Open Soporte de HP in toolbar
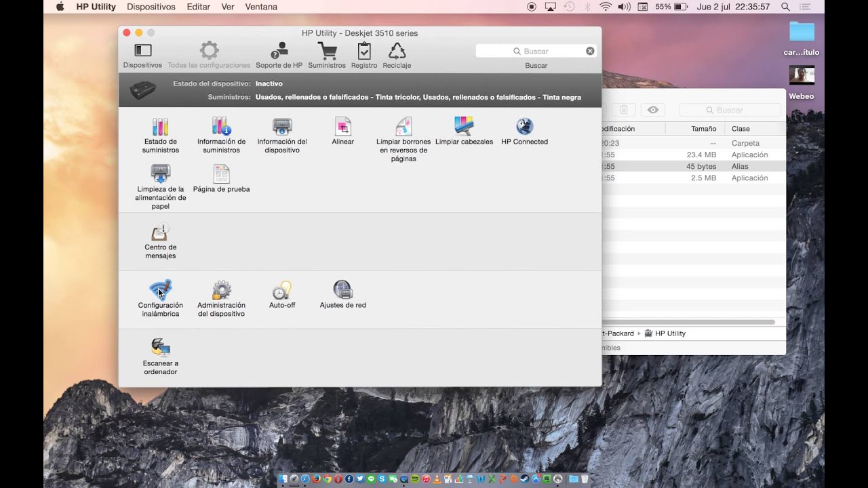 tap(279, 55)
